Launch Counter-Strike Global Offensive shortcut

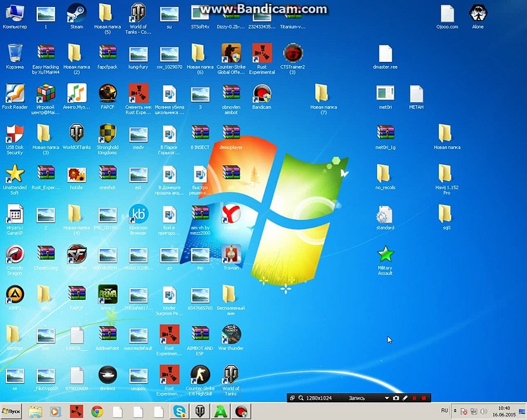pyautogui.click(x=231, y=59)
